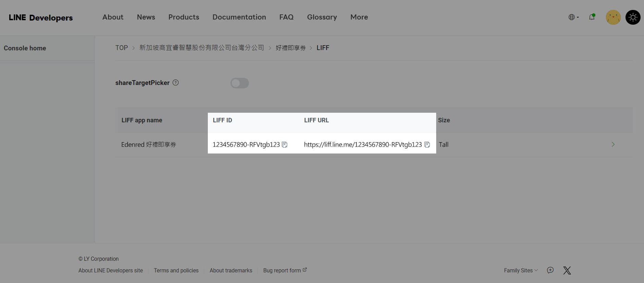644x283 pixels.
Task: Click the https://liff.line.me URL text
Action: pos(363,145)
